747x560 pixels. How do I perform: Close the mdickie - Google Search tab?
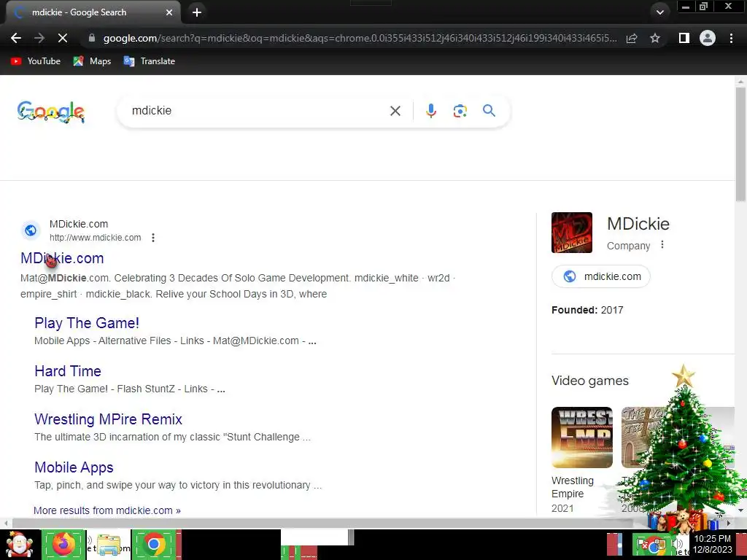coord(169,12)
